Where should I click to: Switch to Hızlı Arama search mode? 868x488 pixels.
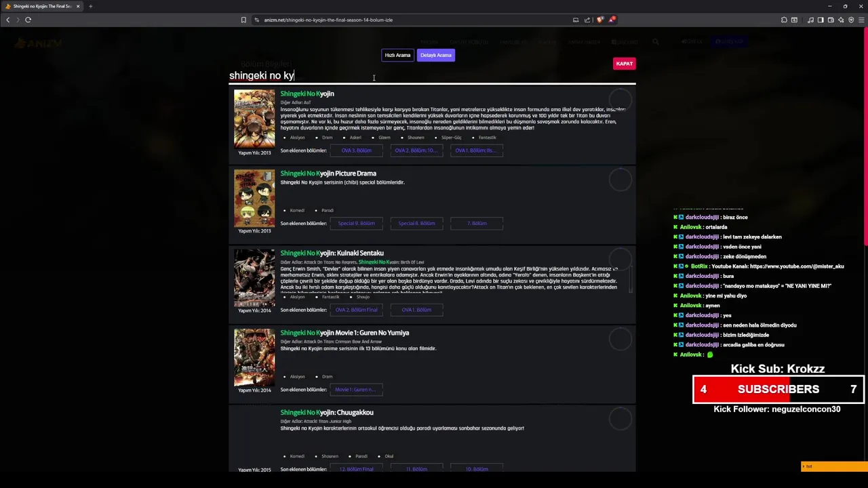[397, 55]
